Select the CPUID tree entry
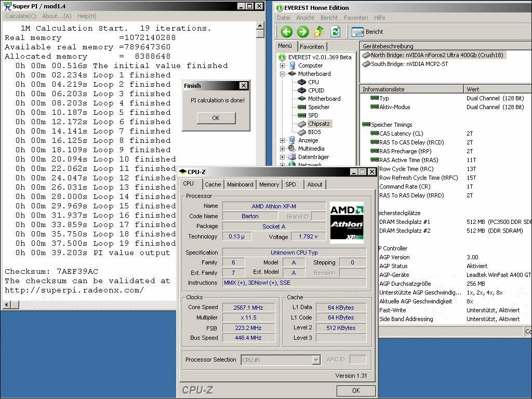 click(316, 90)
